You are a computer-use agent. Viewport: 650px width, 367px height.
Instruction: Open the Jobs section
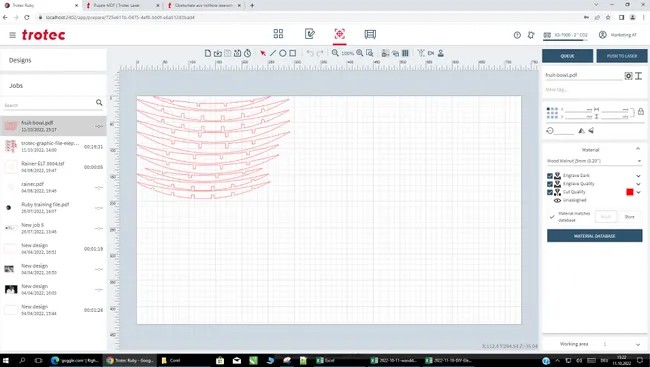pos(53,85)
